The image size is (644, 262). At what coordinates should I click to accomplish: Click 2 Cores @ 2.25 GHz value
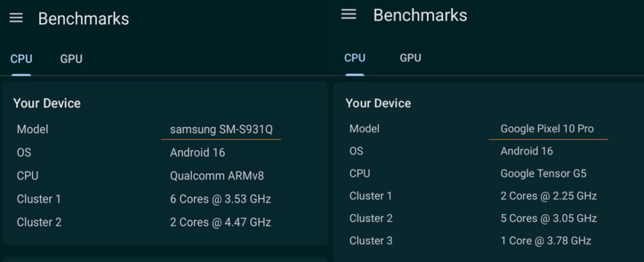tap(548, 196)
